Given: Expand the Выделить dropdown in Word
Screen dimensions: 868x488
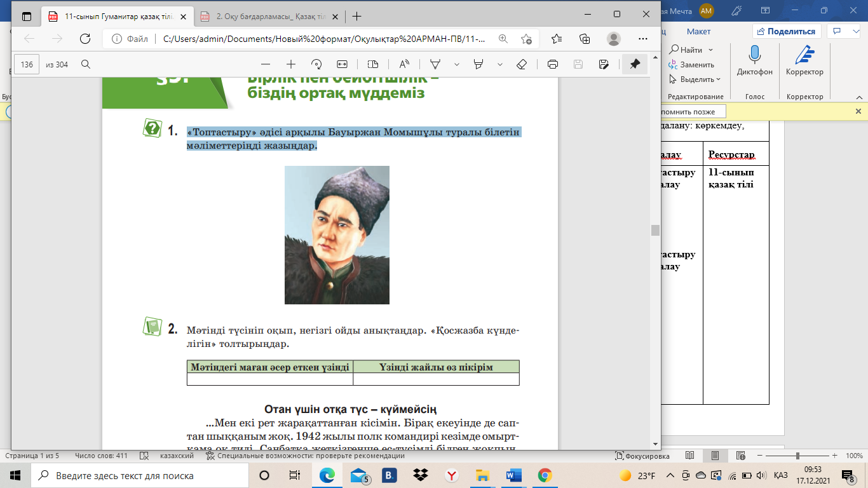Looking at the screenshot, I should click(719, 79).
